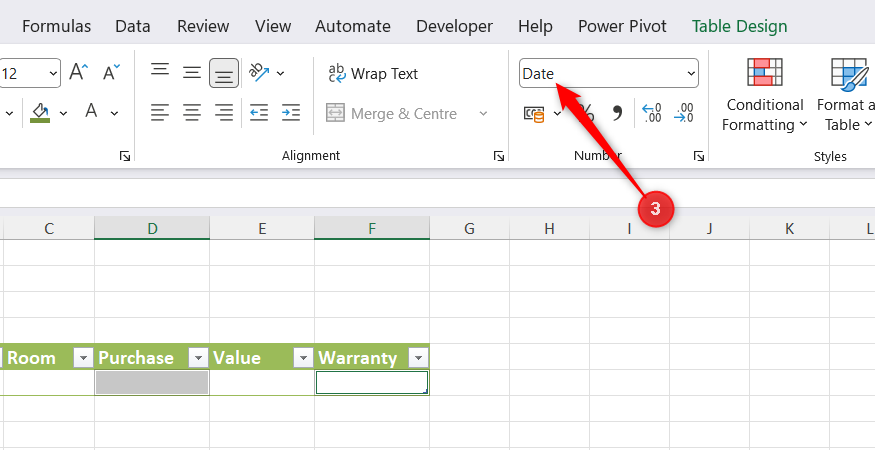Open the Automate tab

point(353,26)
